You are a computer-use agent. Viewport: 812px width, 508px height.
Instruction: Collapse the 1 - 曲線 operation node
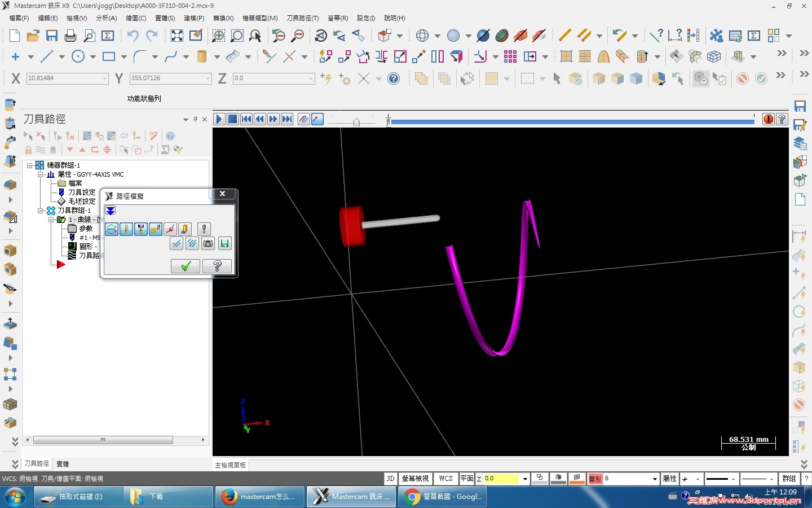(x=51, y=220)
